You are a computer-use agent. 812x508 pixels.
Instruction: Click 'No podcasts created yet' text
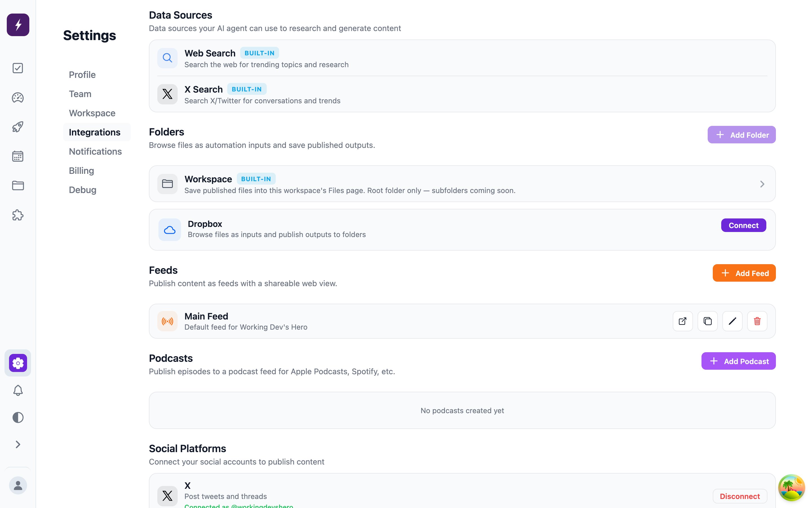click(462, 411)
